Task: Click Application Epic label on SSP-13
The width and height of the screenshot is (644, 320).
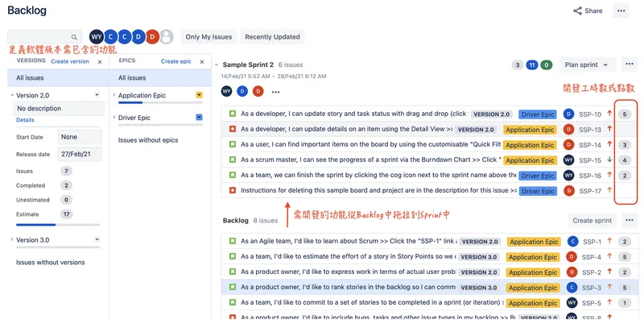Action: point(530,130)
